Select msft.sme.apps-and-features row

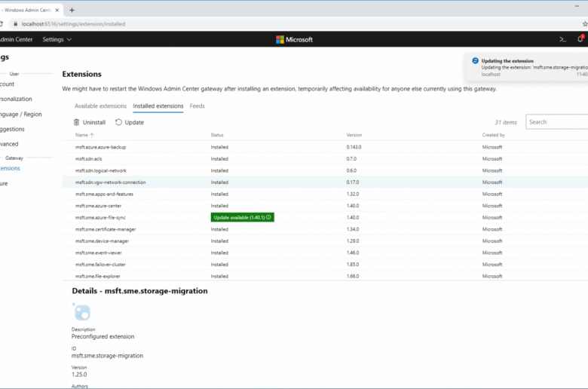pyautogui.click(x=325, y=194)
